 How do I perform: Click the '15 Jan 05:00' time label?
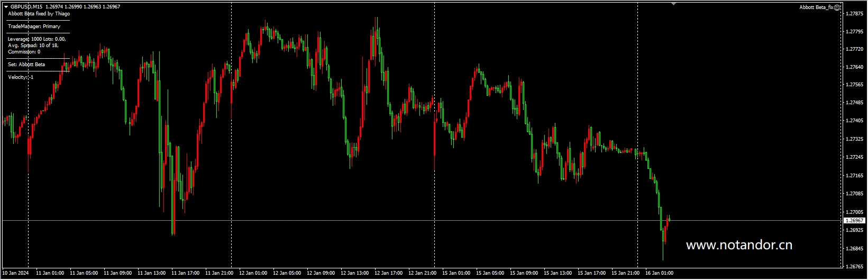coord(490,273)
